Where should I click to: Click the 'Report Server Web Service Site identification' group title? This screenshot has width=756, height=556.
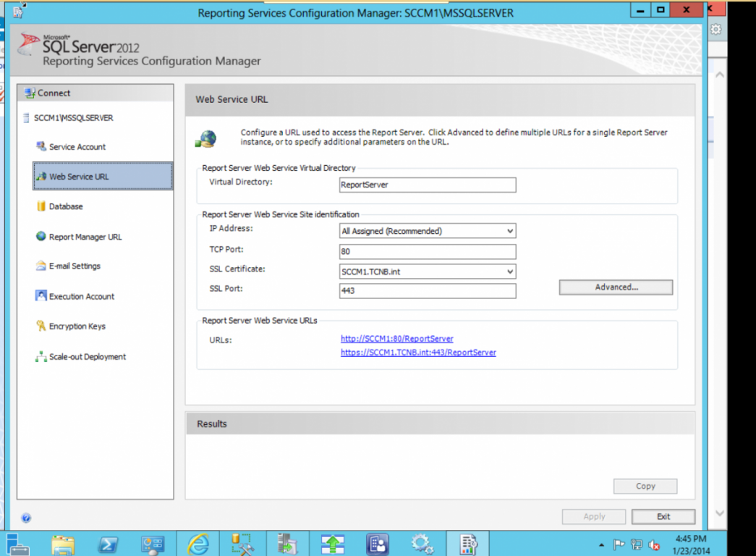click(x=281, y=214)
